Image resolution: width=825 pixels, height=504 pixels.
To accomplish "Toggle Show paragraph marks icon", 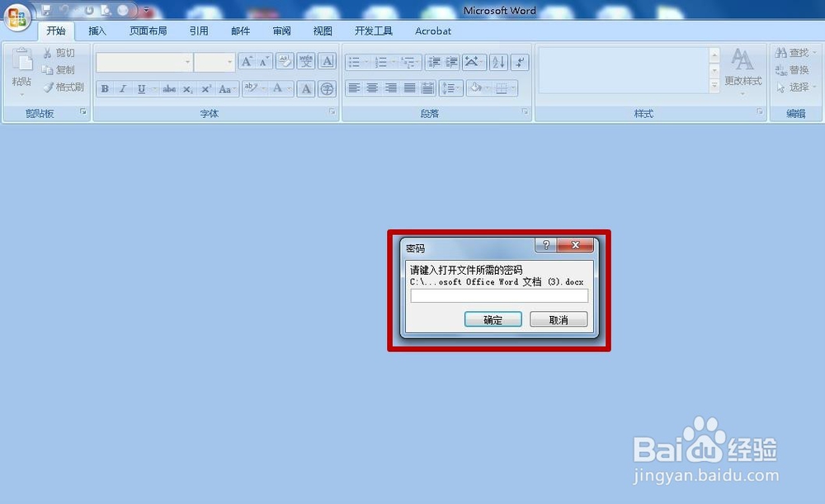I will click(520, 63).
